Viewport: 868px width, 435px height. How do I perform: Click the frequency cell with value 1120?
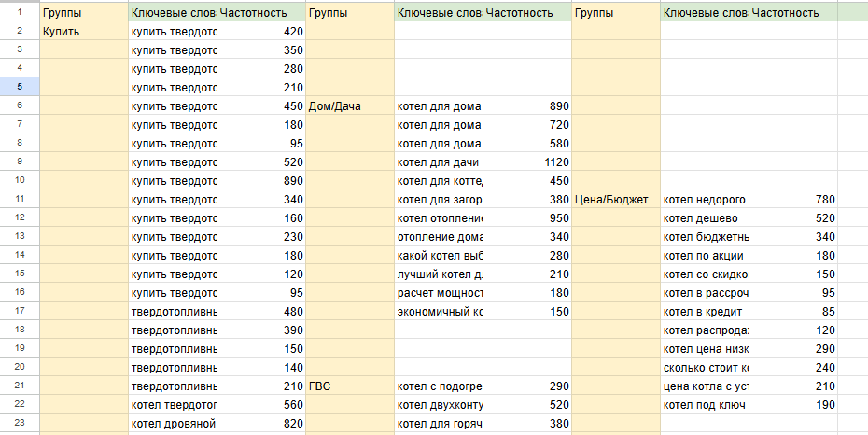(527, 161)
